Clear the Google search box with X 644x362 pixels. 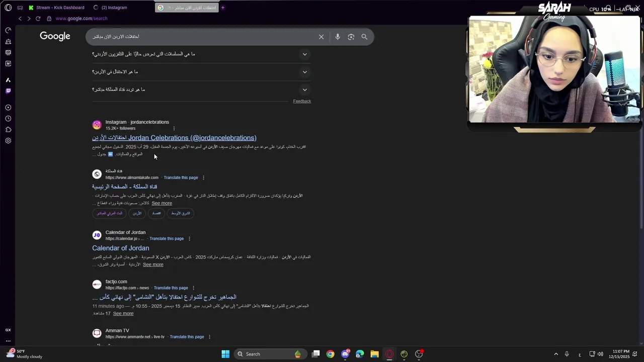[x=321, y=37]
